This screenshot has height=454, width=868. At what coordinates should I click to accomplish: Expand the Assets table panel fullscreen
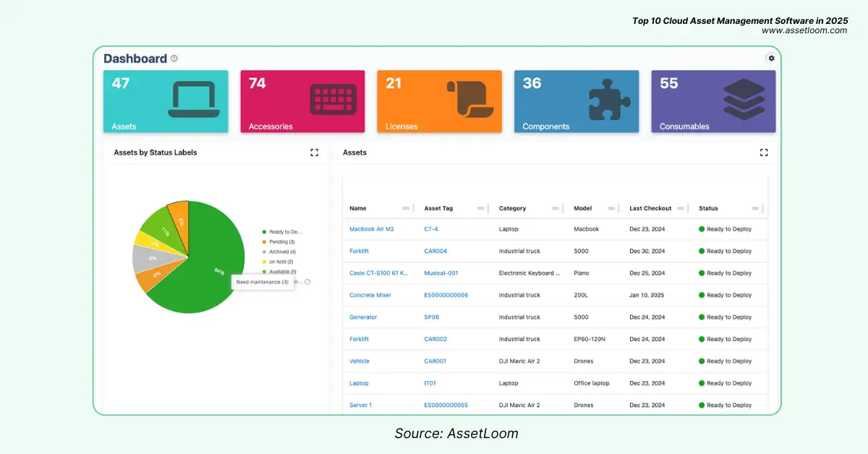point(764,153)
